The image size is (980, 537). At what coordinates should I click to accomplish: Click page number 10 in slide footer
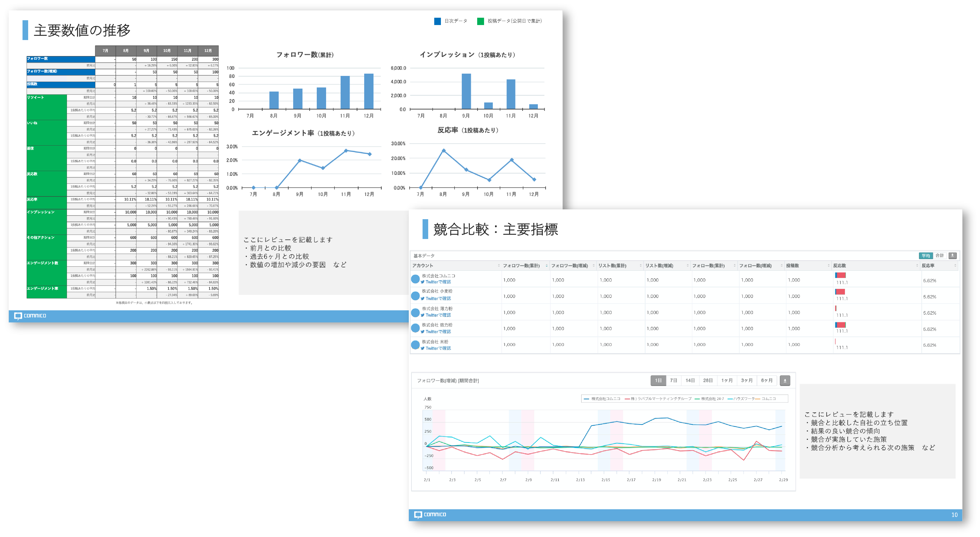pos(954,514)
